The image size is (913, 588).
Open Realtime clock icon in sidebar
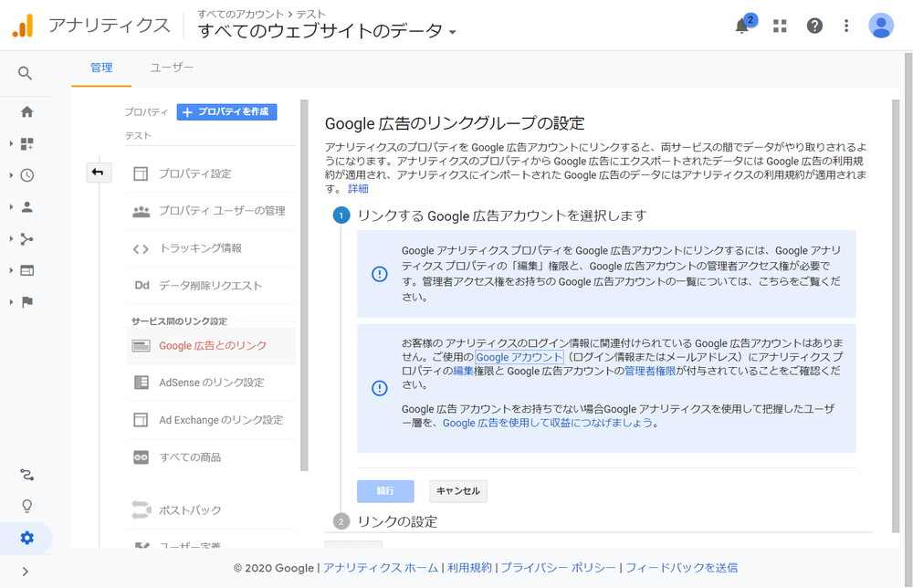tap(26, 175)
